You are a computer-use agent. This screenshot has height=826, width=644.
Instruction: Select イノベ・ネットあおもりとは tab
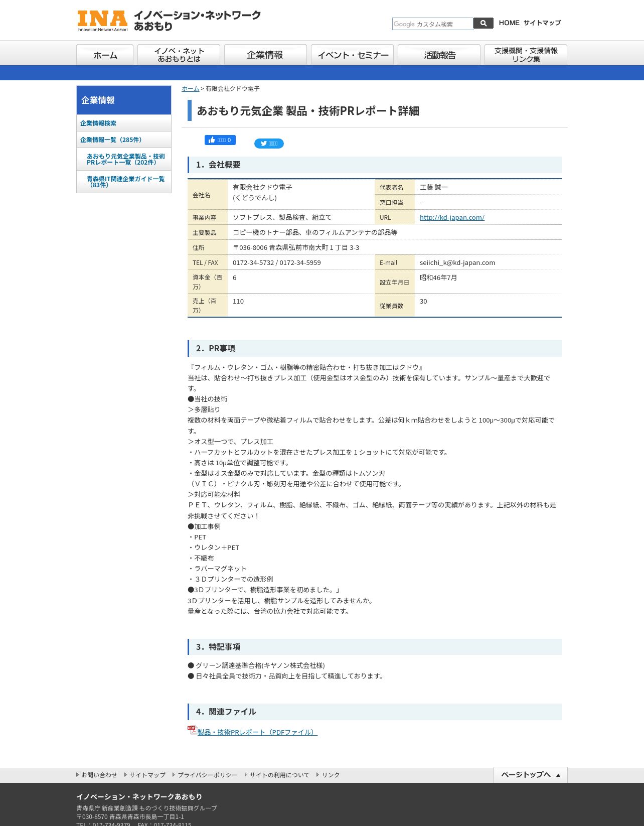point(179,55)
